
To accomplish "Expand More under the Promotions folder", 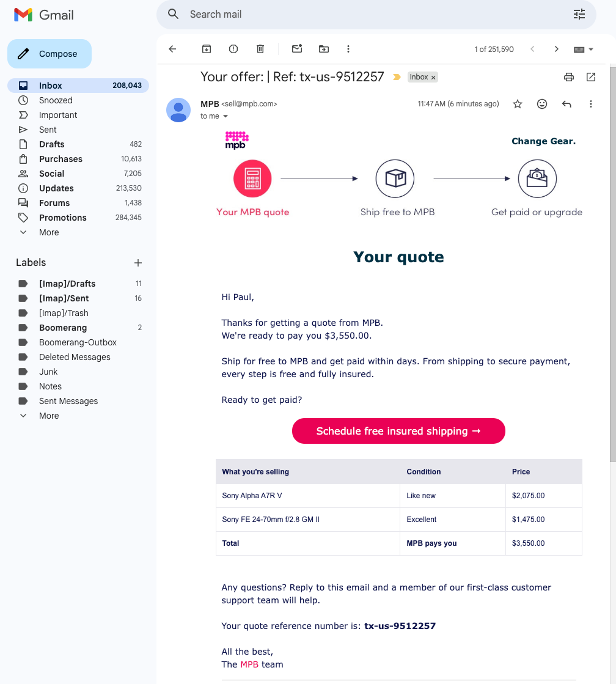I will (49, 232).
